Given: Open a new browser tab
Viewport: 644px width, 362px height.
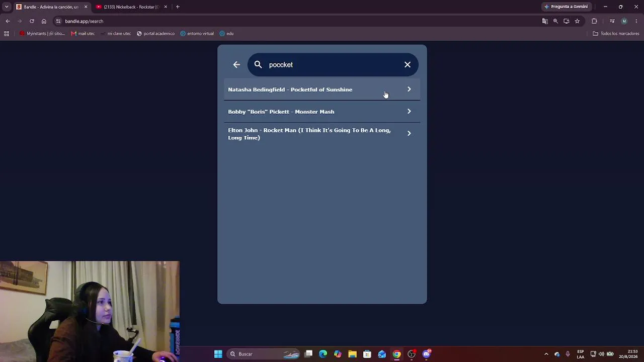Looking at the screenshot, I should (178, 7).
